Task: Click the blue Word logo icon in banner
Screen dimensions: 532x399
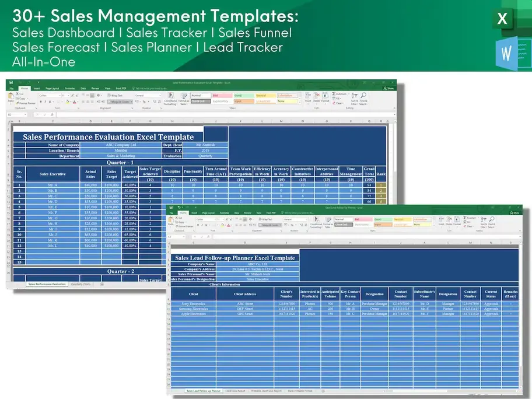Action: pyautogui.click(x=506, y=53)
